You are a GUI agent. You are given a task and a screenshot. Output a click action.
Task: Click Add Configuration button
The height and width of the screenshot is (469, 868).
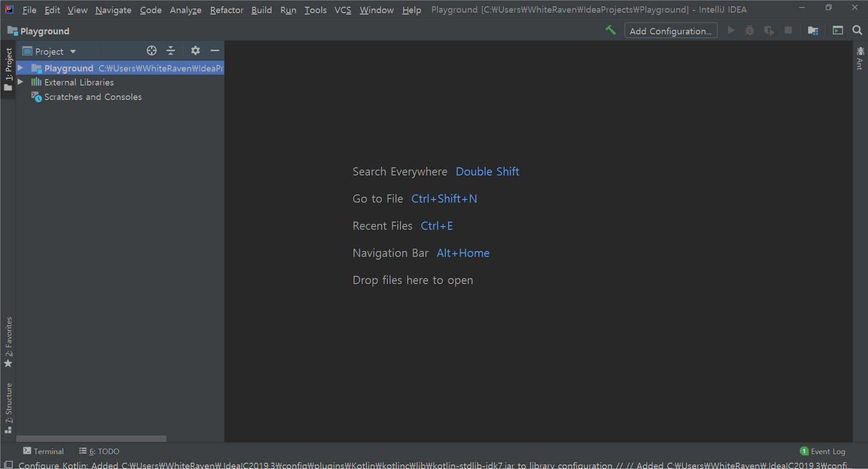(670, 31)
